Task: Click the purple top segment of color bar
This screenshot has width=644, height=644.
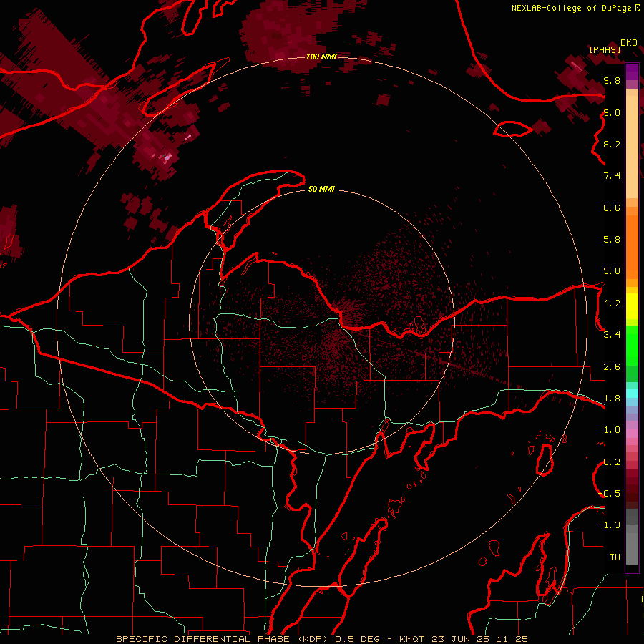Action: coord(632,72)
